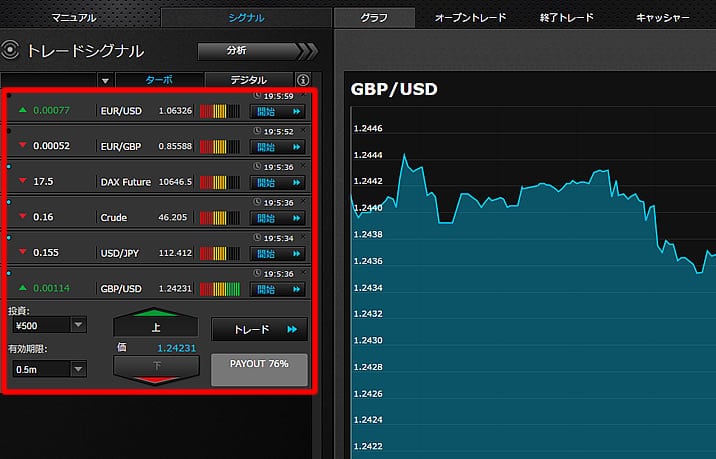Viewport: 716px width, 459px height.
Task: Click the clock icon in Crude row
Action: [257, 202]
